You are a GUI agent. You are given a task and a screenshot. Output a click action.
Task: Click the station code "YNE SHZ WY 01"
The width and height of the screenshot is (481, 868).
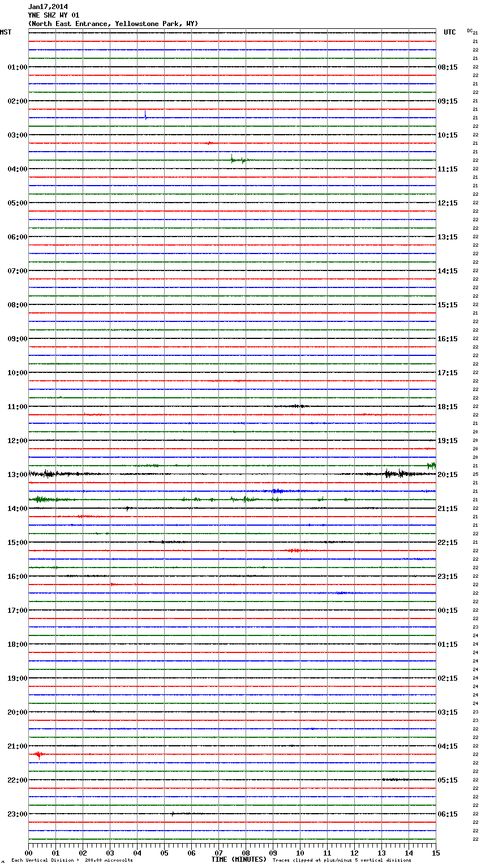(54, 15)
